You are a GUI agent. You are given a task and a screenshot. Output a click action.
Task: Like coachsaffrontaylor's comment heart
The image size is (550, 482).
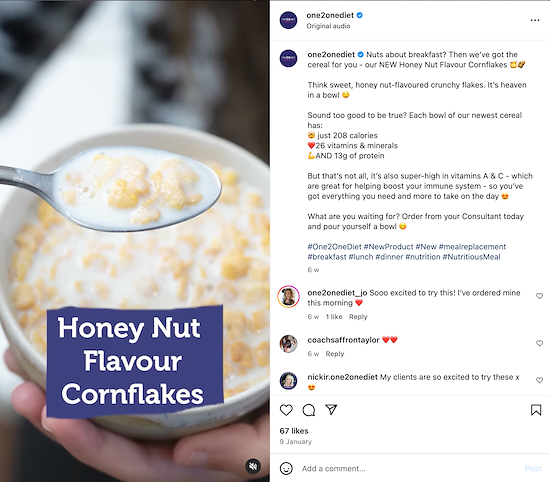[539, 343]
